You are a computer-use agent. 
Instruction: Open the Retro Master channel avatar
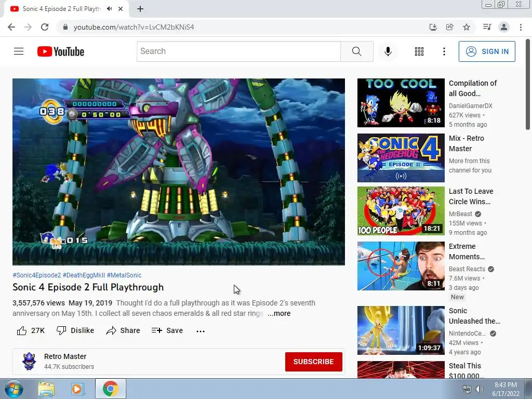click(29, 362)
